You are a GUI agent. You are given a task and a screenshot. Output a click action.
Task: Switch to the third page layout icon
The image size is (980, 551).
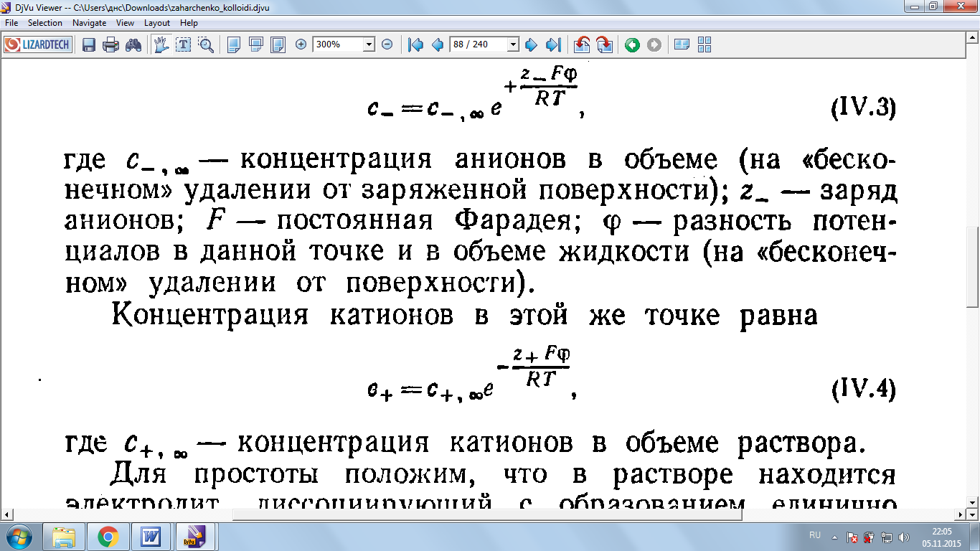pos(278,44)
